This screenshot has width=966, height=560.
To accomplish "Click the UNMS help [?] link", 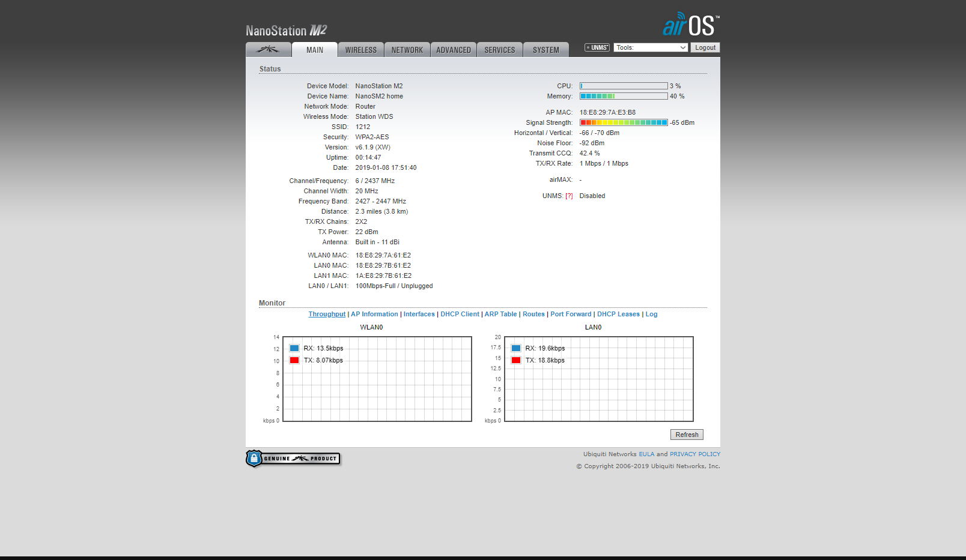I will pyautogui.click(x=569, y=196).
